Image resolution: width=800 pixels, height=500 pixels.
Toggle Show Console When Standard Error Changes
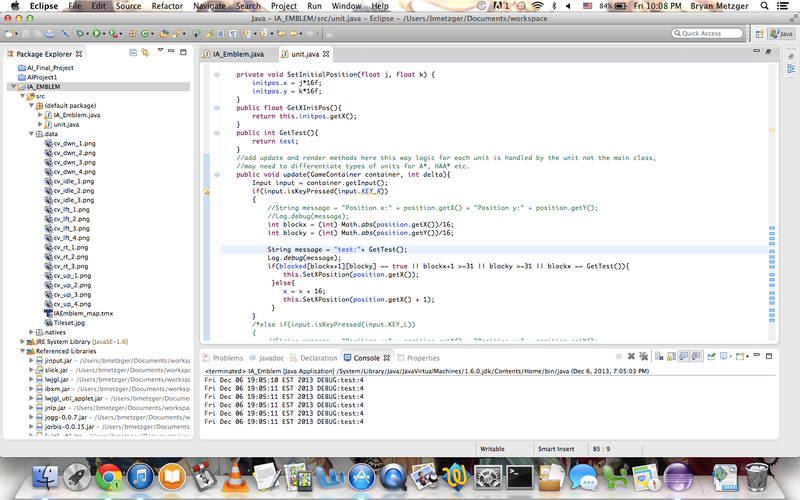696,357
